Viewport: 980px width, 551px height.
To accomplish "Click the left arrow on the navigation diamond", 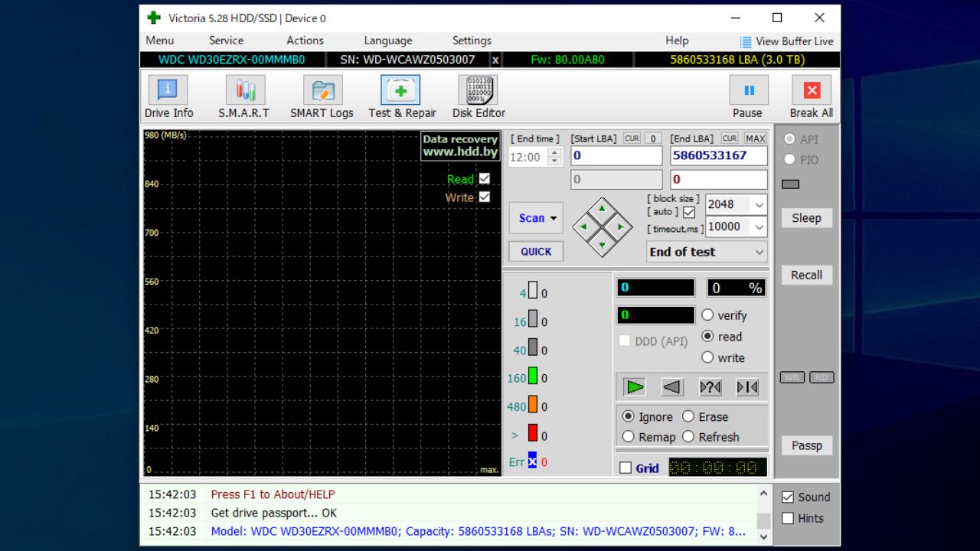I will pyautogui.click(x=583, y=227).
